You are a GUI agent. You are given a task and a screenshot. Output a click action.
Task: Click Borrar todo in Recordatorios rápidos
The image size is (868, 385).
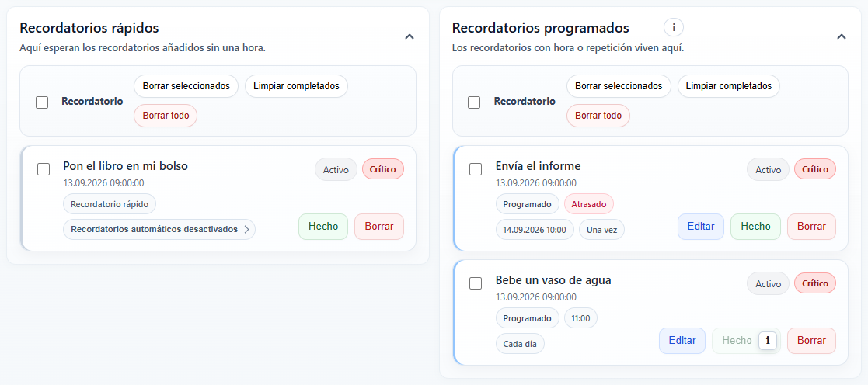[166, 116]
